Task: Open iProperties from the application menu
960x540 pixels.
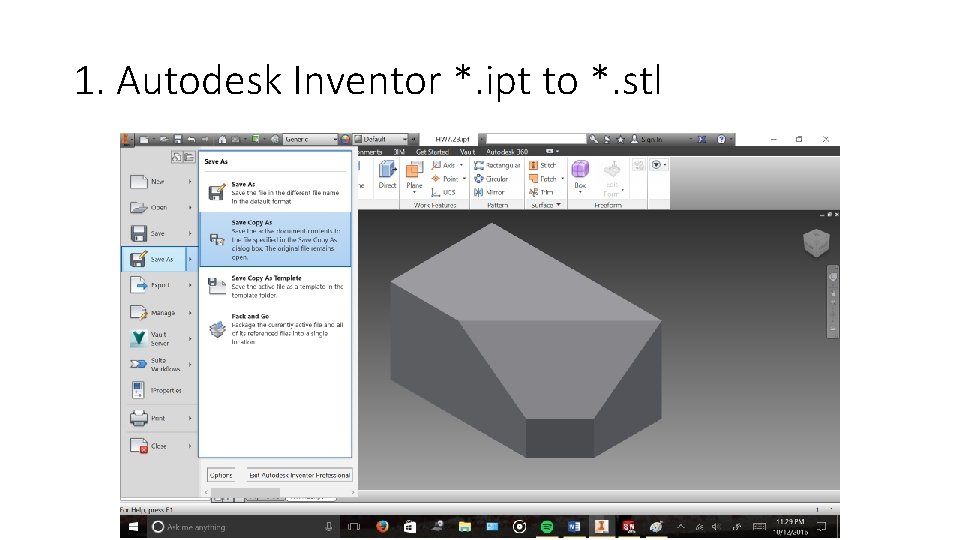Action: (157, 390)
